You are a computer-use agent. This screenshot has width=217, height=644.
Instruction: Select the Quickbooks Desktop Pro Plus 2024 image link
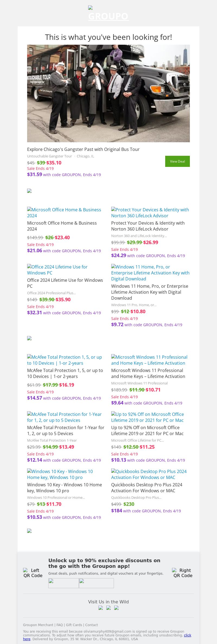pos(149,474)
